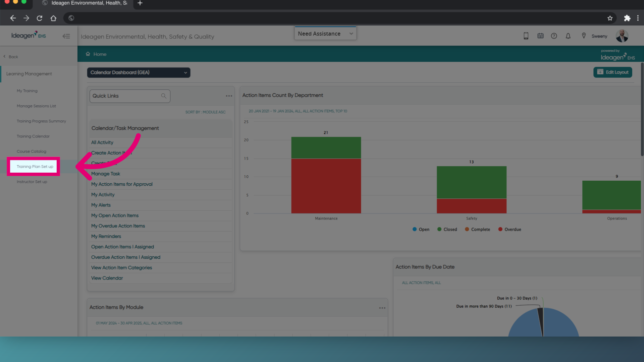Open Training Progress Summary menu item
The width and height of the screenshot is (644, 362).
coord(41,121)
